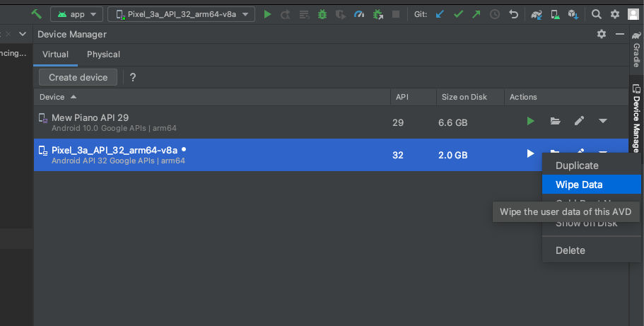Expand the left panel chevron dropdown
This screenshot has width=644, height=326.
23,34
